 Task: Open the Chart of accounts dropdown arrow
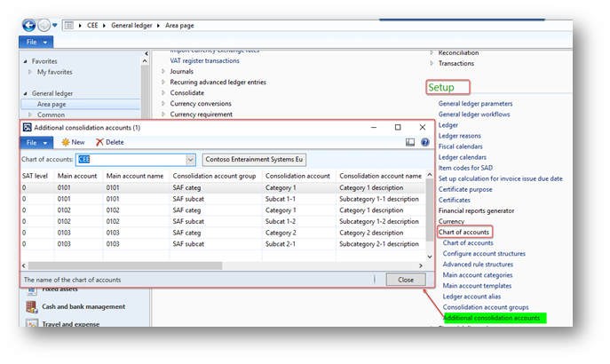[191, 160]
